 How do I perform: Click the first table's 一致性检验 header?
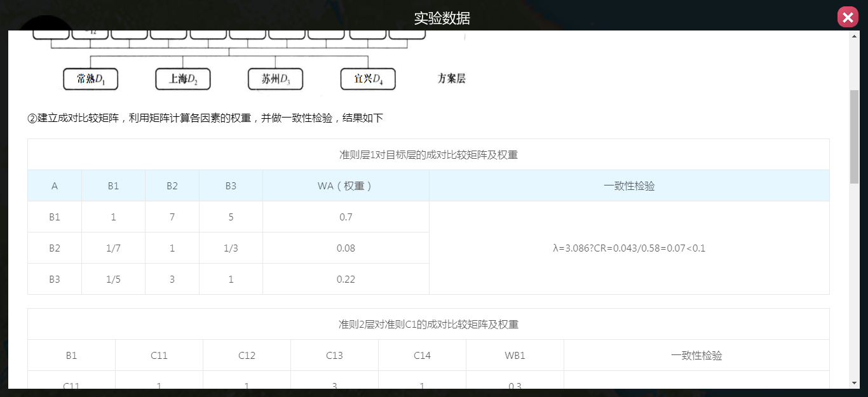click(x=629, y=186)
